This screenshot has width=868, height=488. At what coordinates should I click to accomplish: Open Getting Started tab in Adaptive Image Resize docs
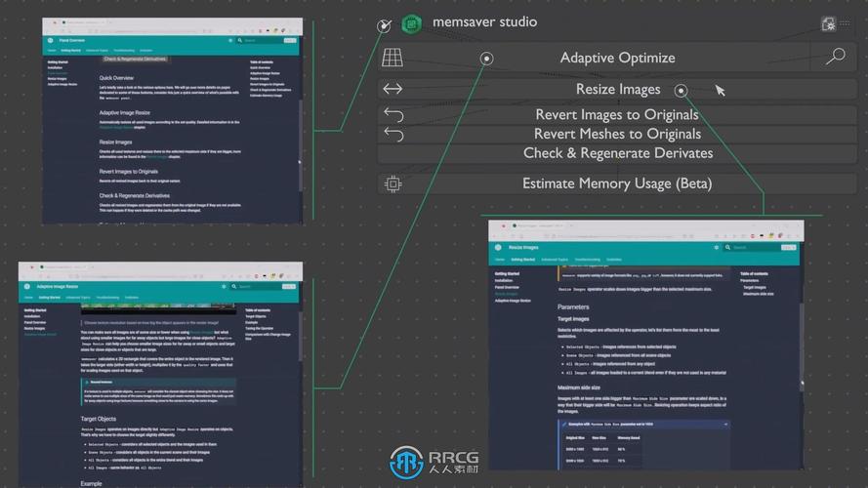point(49,298)
